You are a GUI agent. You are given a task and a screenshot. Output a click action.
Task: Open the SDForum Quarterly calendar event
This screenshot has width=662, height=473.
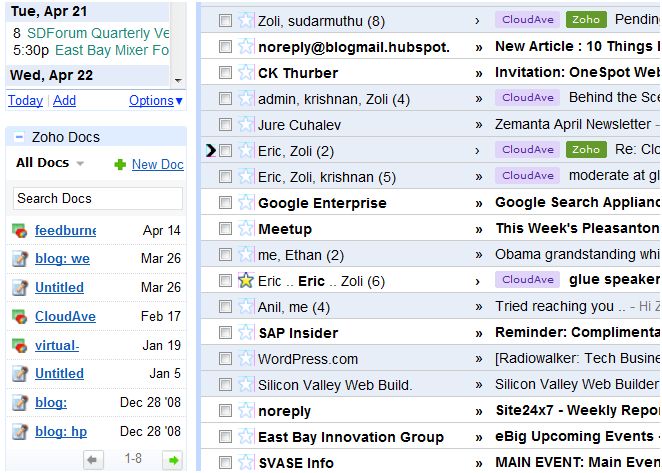point(98,33)
